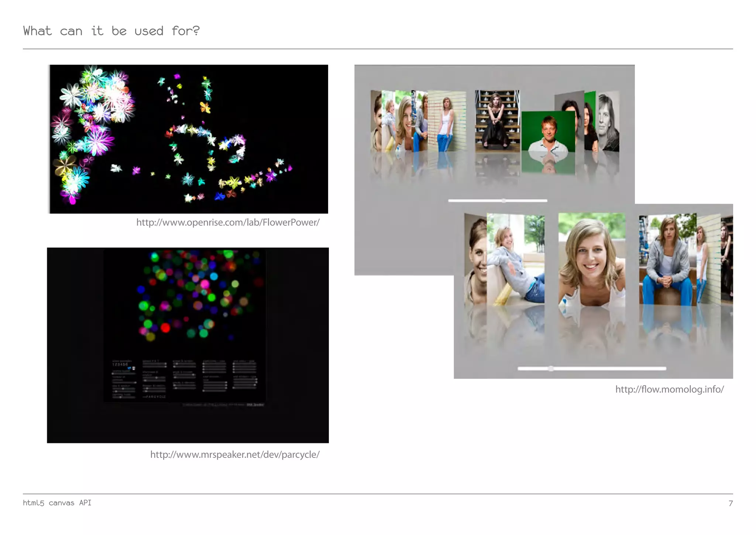The width and height of the screenshot is (756, 535).
Task: Click the 'html5 canvas API' footer text
Action: click(x=57, y=503)
